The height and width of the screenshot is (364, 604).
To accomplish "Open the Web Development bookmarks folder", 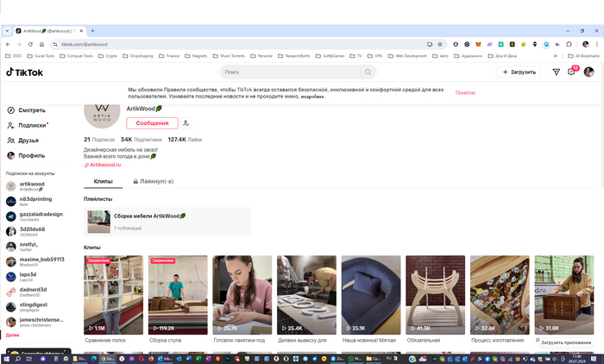I will pyautogui.click(x=407, y=56).
